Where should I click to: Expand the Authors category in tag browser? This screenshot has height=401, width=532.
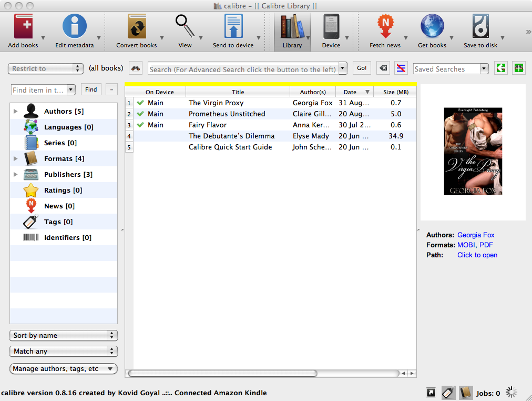point(16,112)
